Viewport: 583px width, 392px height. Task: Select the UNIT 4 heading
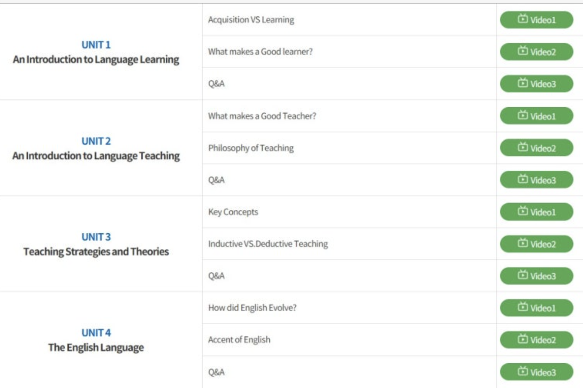96,333
